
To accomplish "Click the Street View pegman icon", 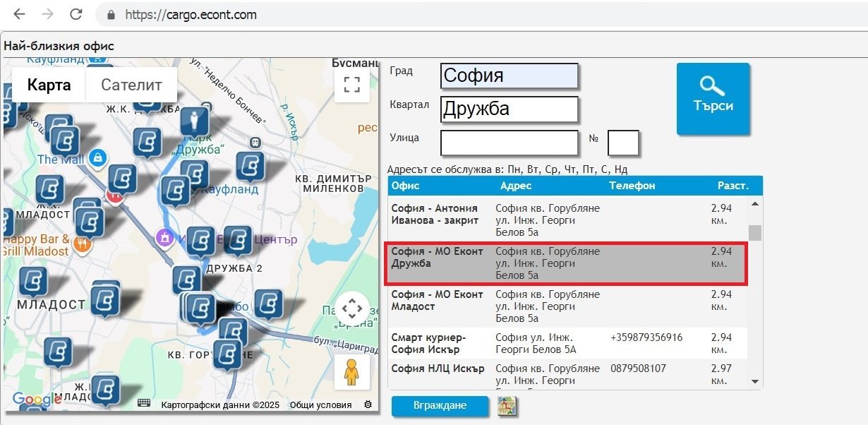I will [x=351, y=372].
